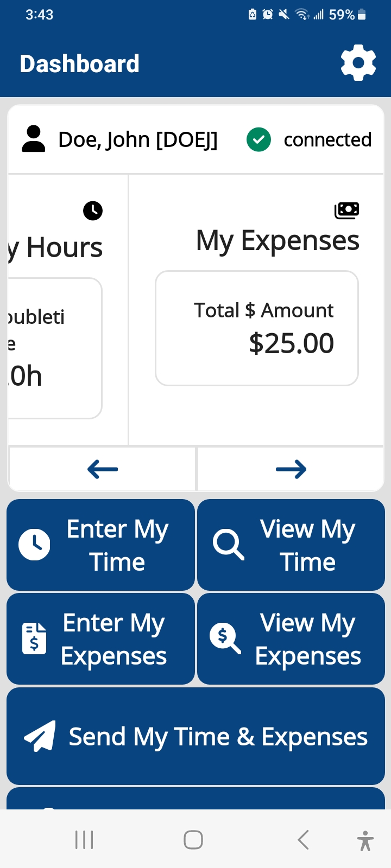The height and width of the screenshot is (868, 391).
Task: Tap the receipt icon on Enter My Expenses
Action: 34,639
